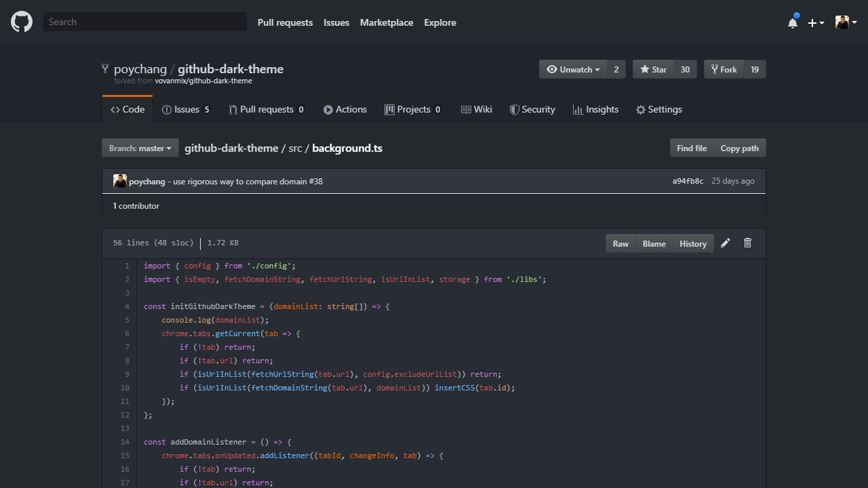View the Raw file

pos(620,244)
